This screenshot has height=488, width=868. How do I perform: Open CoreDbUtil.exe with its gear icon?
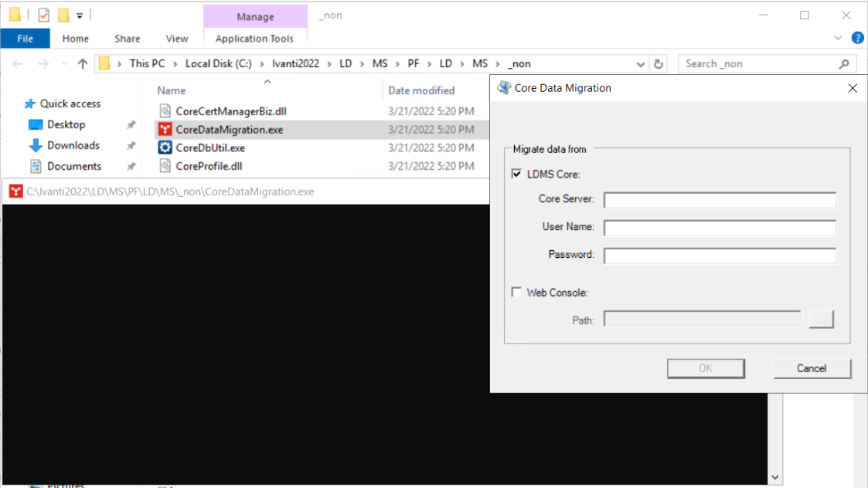[x=165, y=147]
